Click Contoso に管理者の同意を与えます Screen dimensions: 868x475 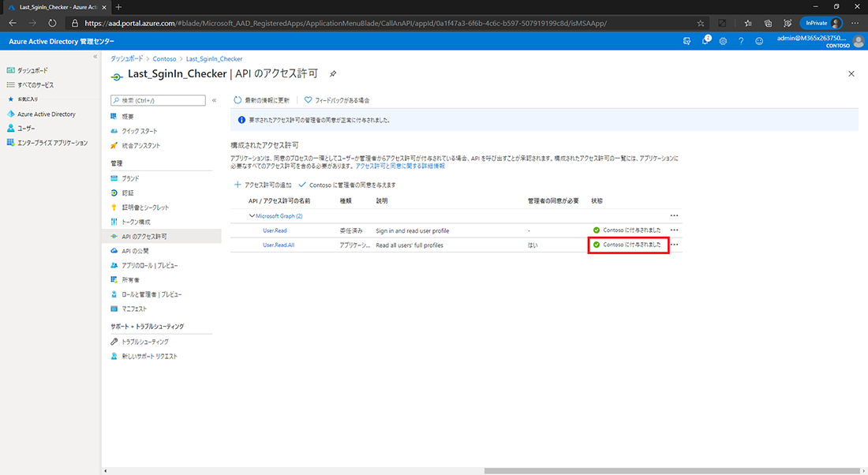tap(347, 185)
